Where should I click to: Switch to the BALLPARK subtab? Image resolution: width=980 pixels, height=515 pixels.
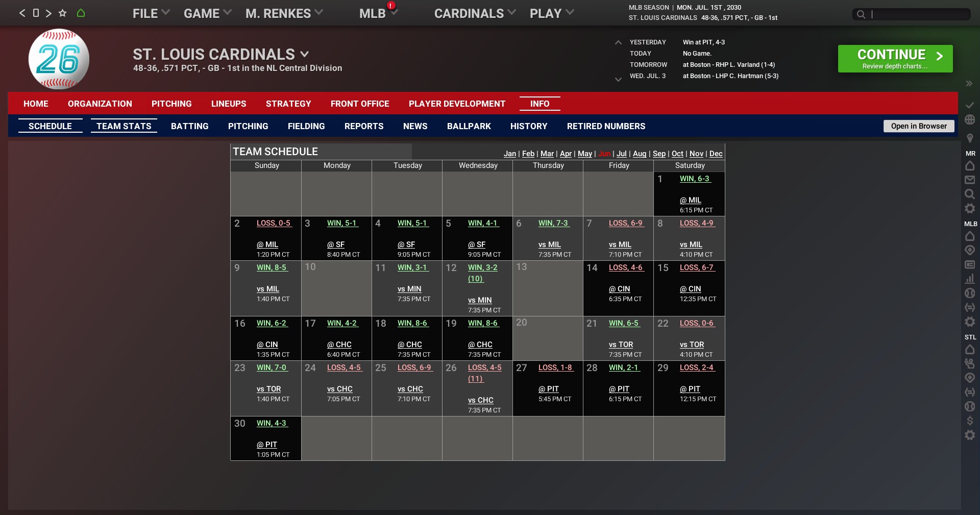pos(469,126)
